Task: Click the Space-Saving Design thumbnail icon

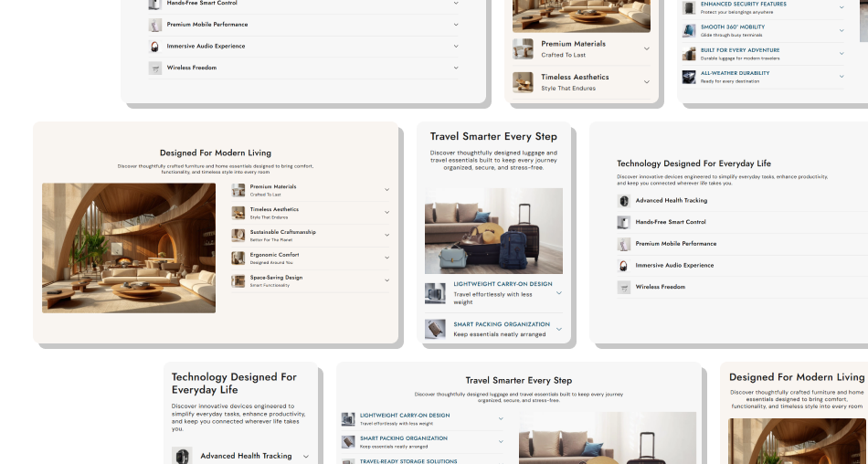Action: pyautogui.click(x=238, y=281)
